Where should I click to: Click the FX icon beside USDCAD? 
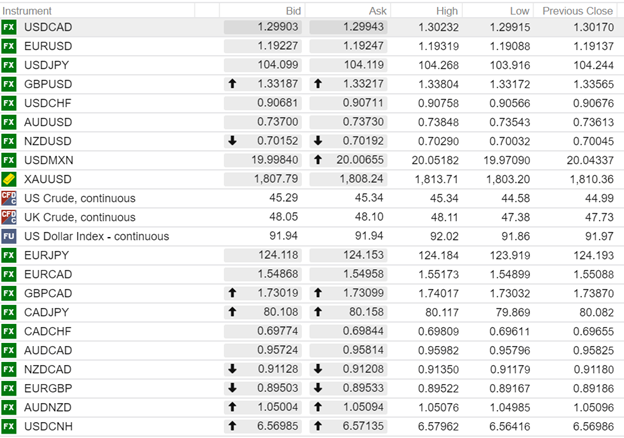pyautogui.click(x=9, y=27)
